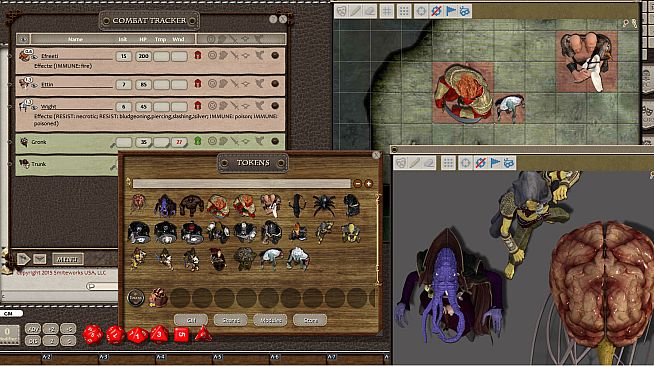Expand Efreeti's sword attacks section
Viewport: 654px width, 366px height.
pos(234,55)
